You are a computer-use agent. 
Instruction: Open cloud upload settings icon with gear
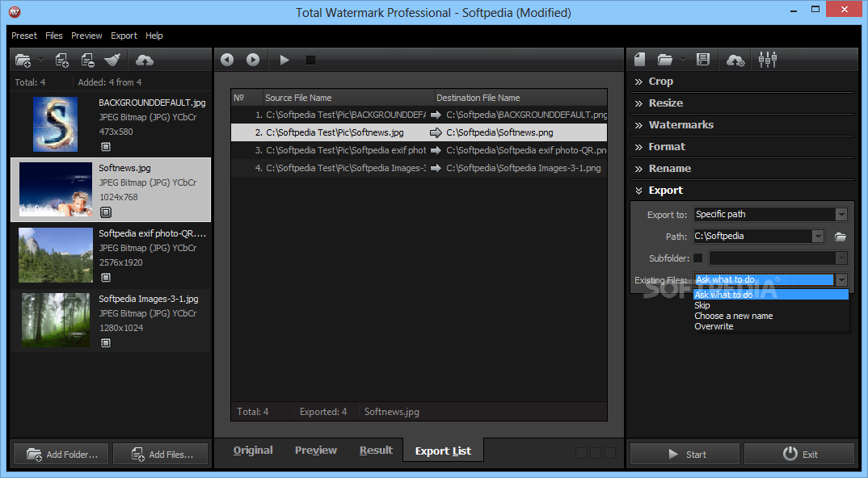pos(735,60)
